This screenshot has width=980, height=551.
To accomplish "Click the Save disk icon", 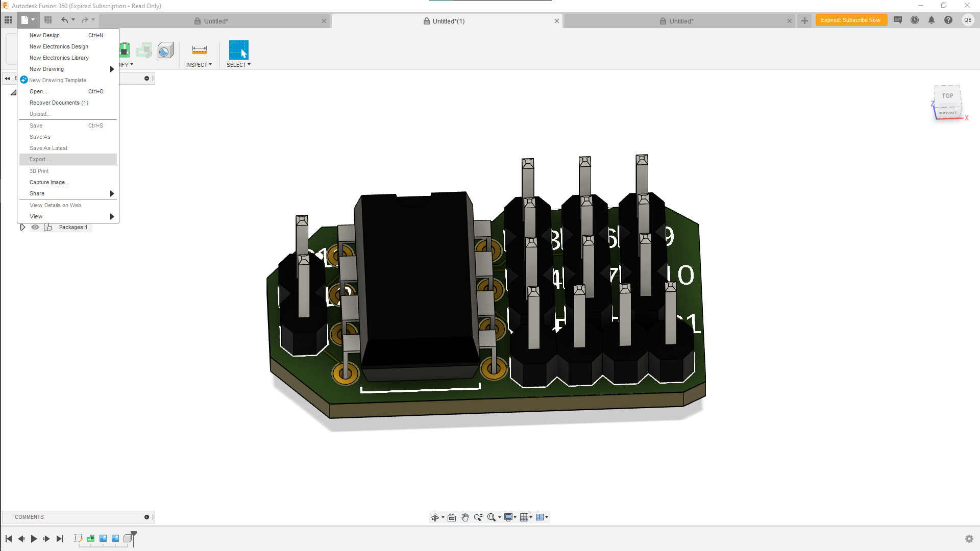I will point(48,20).
